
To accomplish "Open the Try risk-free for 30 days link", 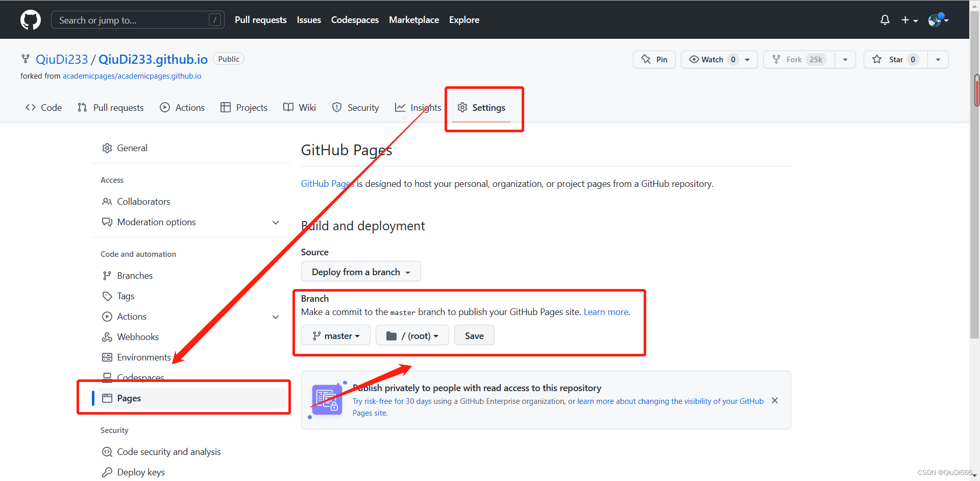I will pyautogui.click(x=392, y=401).
